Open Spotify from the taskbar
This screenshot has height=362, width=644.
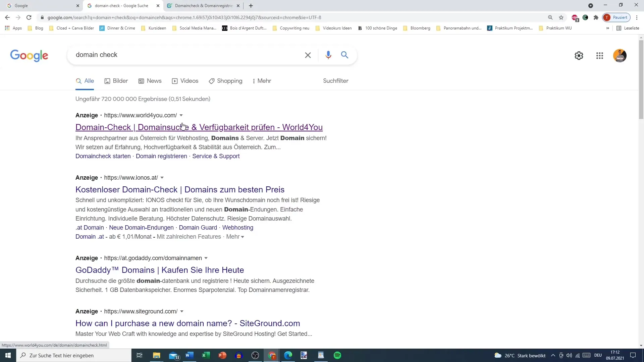(x=337, y=355)
